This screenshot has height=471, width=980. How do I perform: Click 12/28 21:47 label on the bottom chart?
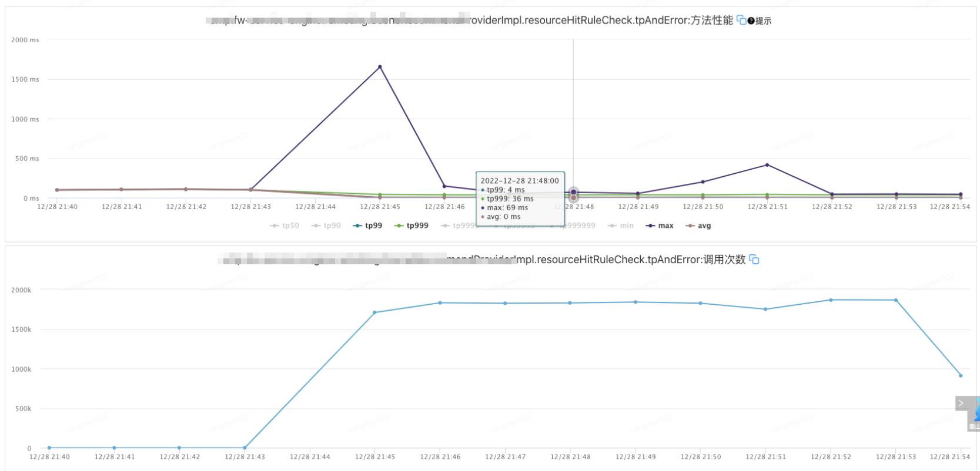click(504, 457)
